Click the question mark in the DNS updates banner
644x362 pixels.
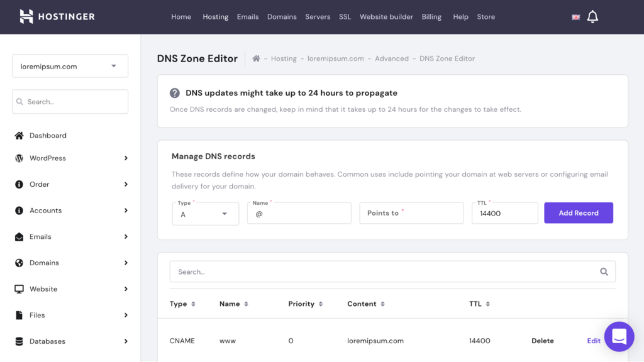(175, 92)
